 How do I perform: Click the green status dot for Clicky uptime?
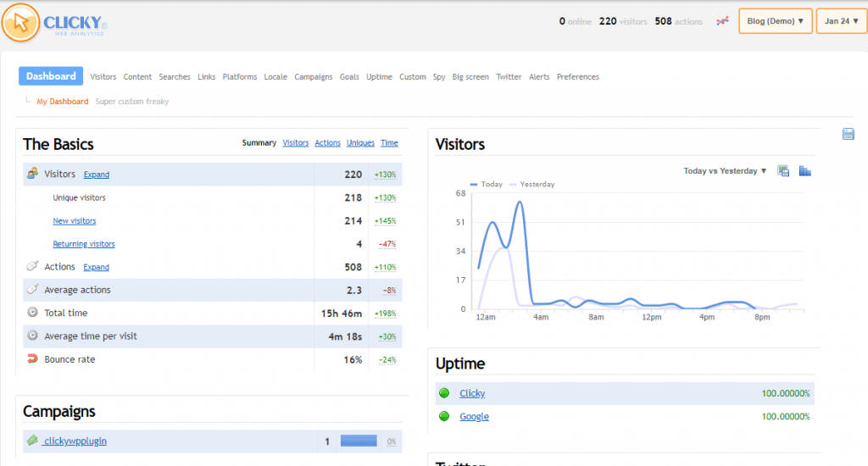(x=444, y=393)
